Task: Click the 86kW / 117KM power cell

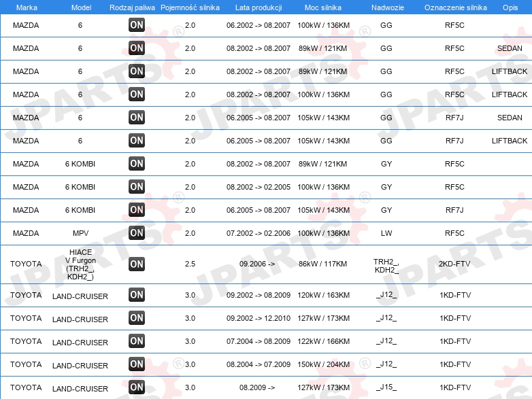Action: coord(322,264)
